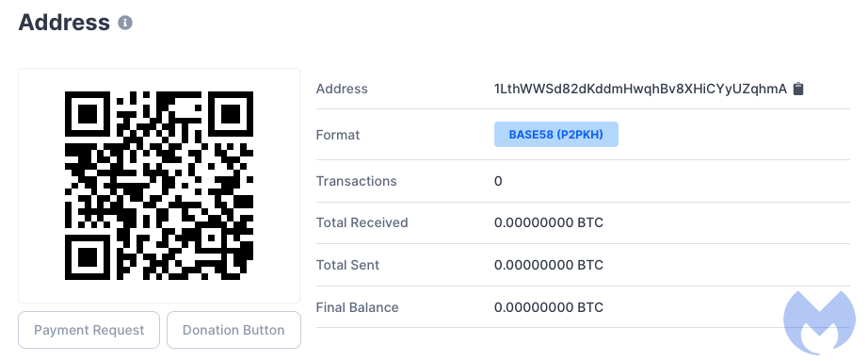868x361 pixels.
Task: Click the Total Sent BTC amount
Action: pos(549,265)
